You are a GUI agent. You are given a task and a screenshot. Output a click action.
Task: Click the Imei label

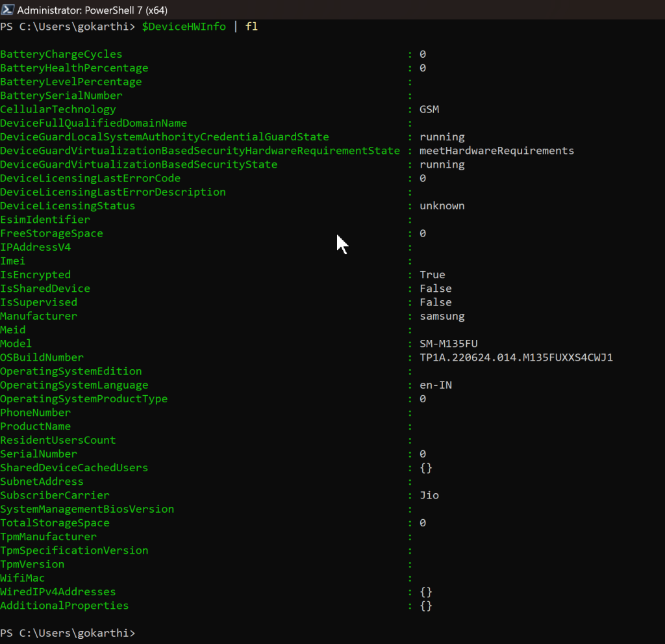(x=13, y=261)
